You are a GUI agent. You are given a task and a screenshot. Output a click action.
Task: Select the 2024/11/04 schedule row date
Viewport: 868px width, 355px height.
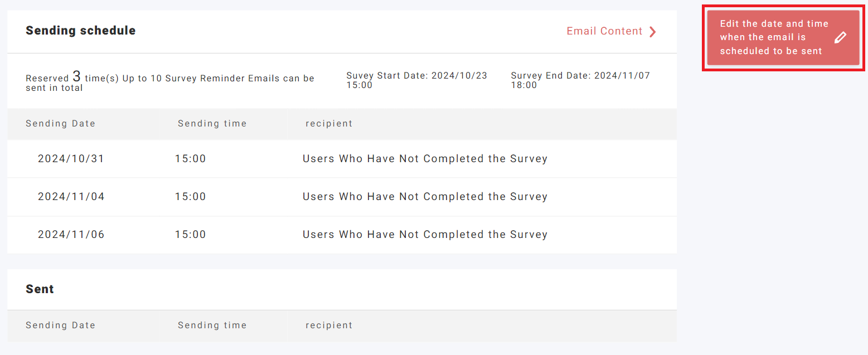pyautogui.click(x=71, y=197)
